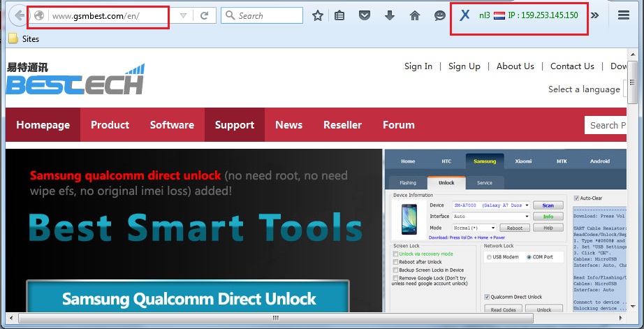Click the Netherlands flag icon
The width and height of the screenshot is (644, 329).
point(499,15)
